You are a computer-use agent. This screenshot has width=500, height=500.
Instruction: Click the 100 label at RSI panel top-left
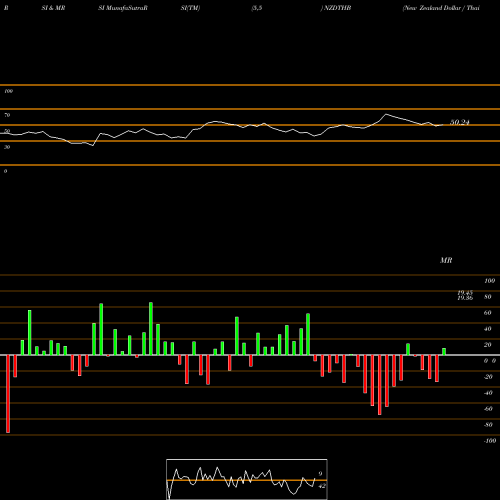(8, 91)
